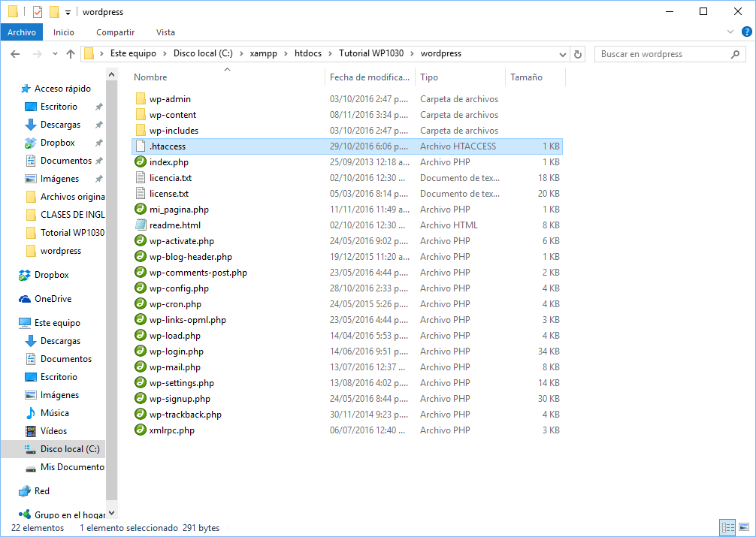Click htdocs in the address path

(308, 53)
